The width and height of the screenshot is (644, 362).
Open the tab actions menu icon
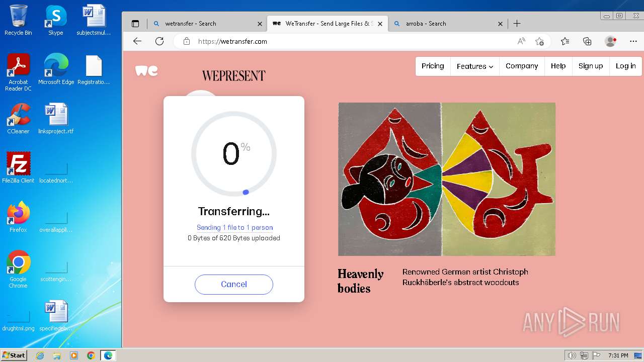click(x=135, y=24)
